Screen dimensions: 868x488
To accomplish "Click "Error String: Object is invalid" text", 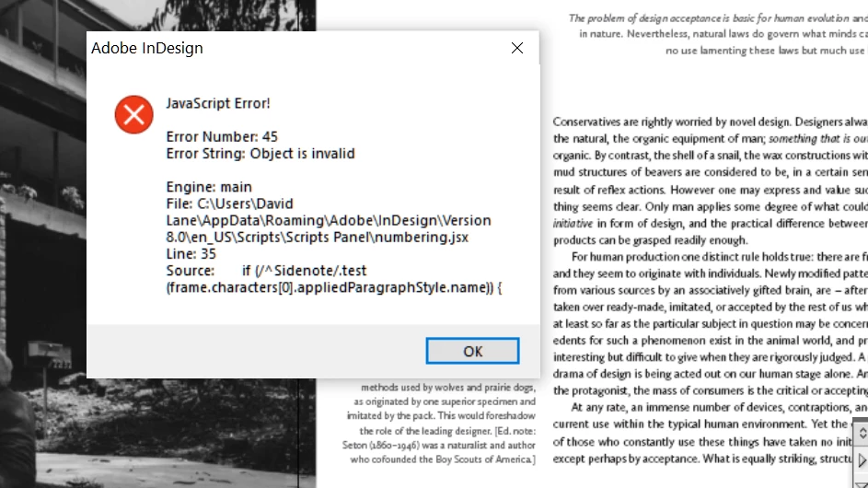I will coord(260,154).
